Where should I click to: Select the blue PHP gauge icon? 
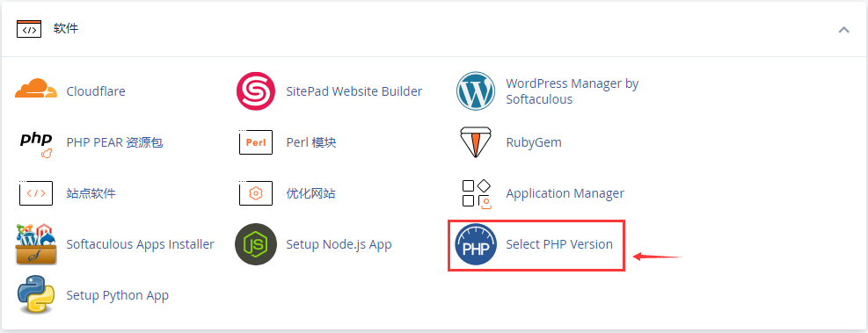[x=476, y=244]
